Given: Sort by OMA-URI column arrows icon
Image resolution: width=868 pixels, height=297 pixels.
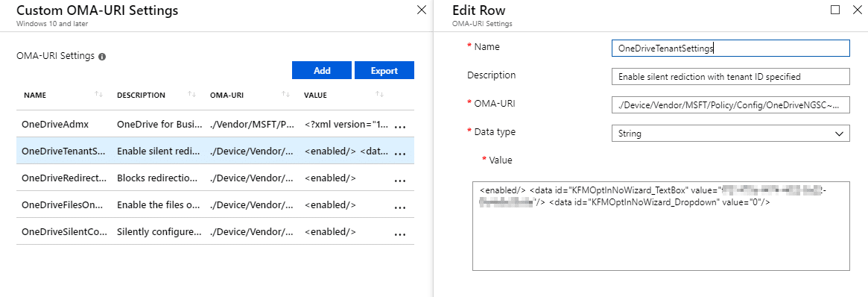Looking at the screenshot, I should pos(285,95).
